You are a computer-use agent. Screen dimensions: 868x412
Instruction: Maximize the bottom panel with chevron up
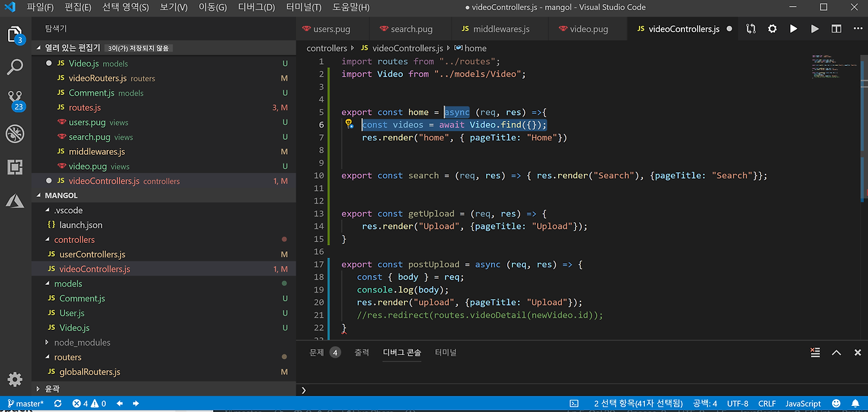click(837, 353)
